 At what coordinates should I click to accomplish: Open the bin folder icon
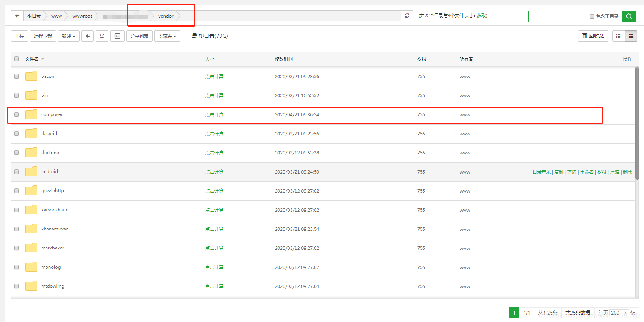point(31,95)
